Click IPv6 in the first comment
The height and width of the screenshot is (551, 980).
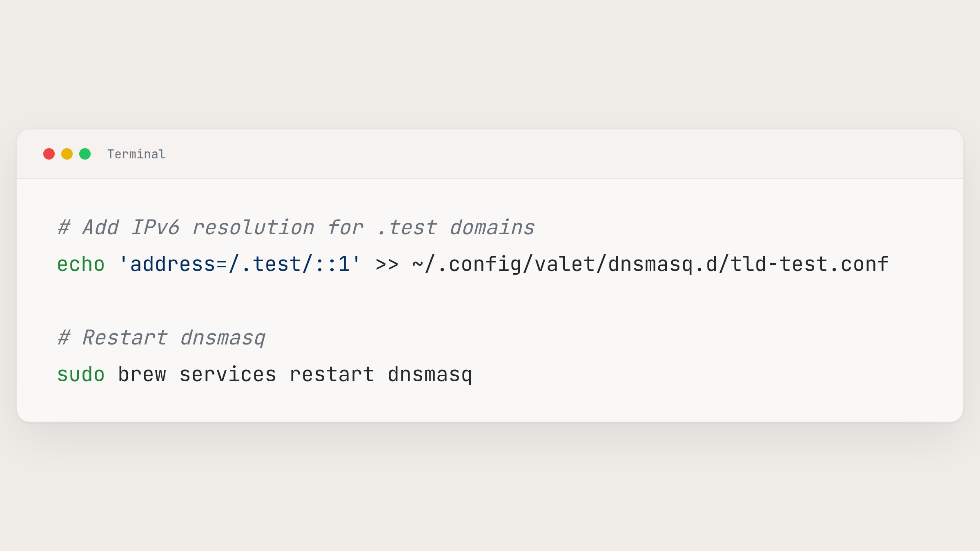tap(155, 227)
